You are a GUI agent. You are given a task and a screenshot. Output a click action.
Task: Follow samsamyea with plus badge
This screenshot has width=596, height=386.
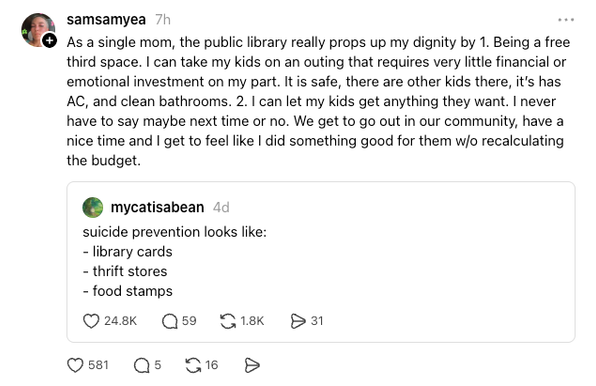pos(49,40)
